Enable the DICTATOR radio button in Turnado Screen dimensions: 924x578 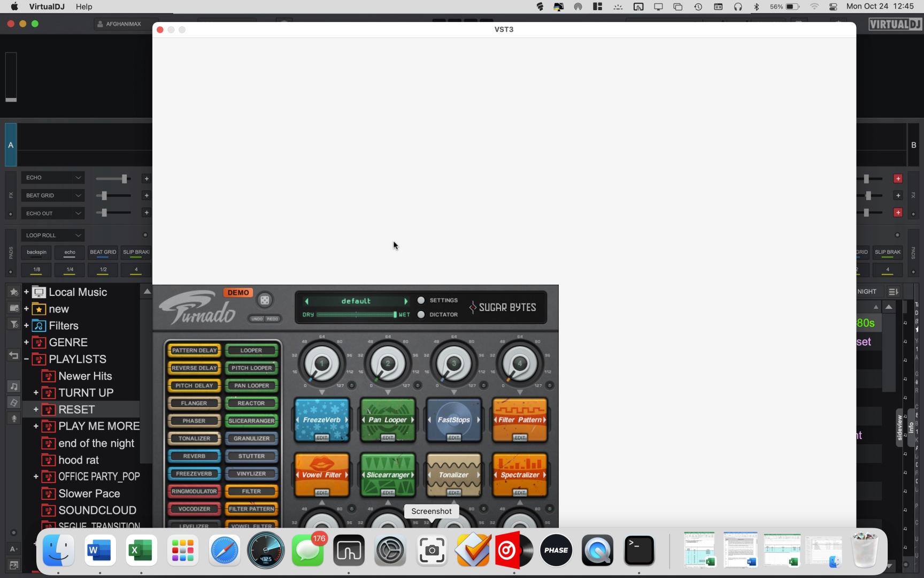421,315
